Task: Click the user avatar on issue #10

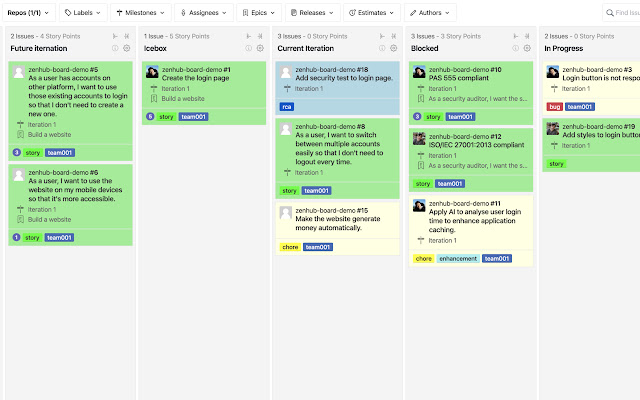Action: 420,72
